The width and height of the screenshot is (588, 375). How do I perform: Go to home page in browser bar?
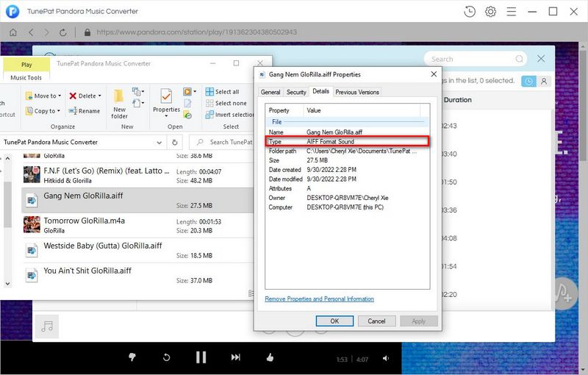pyautogui.click(x=13, y=32)
